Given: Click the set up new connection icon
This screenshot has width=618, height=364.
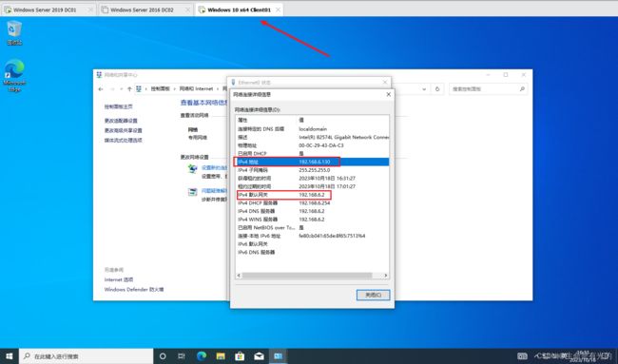Looking at the screenshot, I should [192, 168].
